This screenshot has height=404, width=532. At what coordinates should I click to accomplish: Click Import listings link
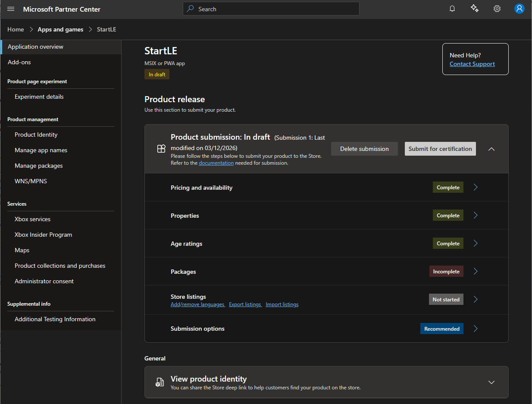[x=282, y=304]
